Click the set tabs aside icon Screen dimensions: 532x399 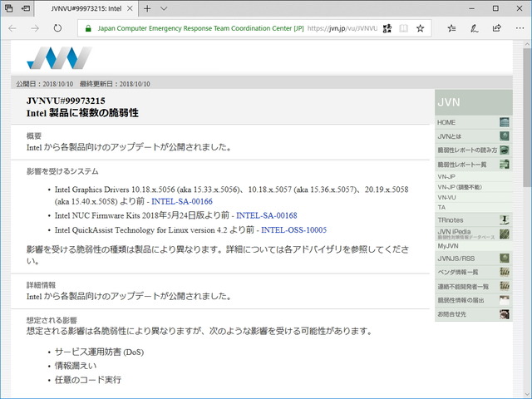click(x=26, y=8)
